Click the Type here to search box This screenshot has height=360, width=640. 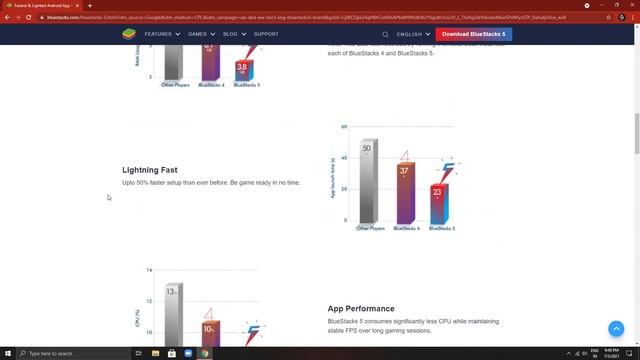pyautogui.click(x=73, y=353)
